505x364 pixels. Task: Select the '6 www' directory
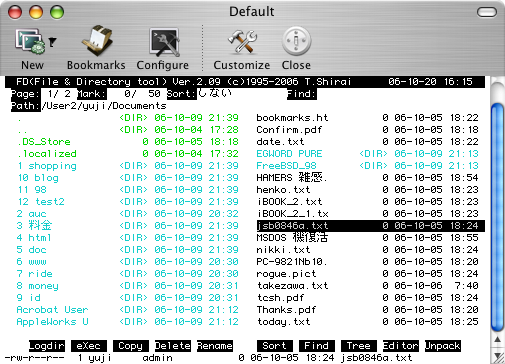pos(128,262)
